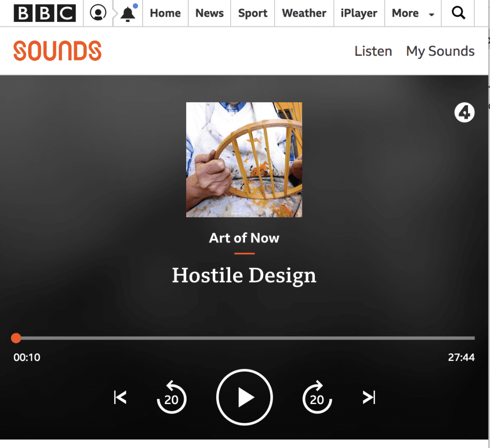490x448 pixels.
Task: Skip to previous track
Action: 120,397
